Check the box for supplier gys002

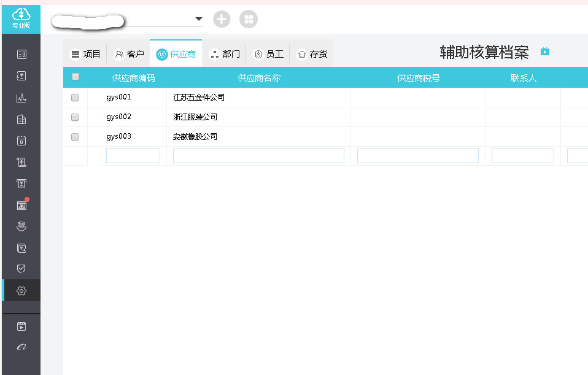pos(75,117)
